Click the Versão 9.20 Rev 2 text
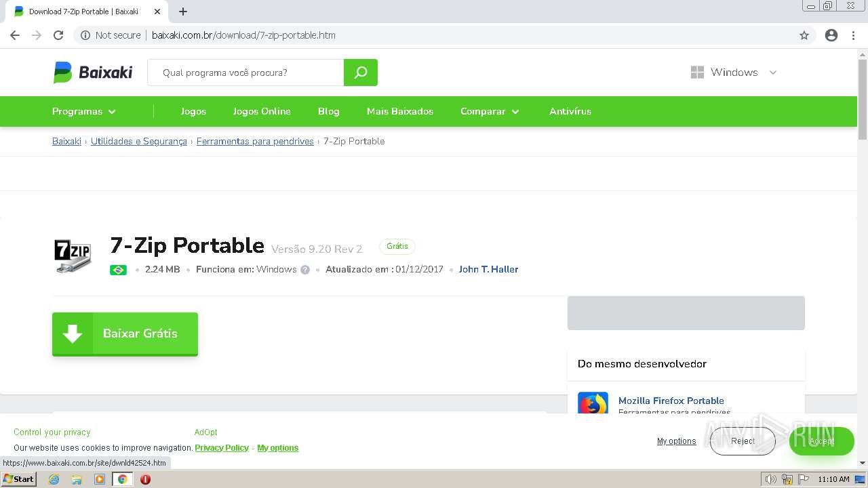Screen dimensions: 868x488 click(317, 249)
